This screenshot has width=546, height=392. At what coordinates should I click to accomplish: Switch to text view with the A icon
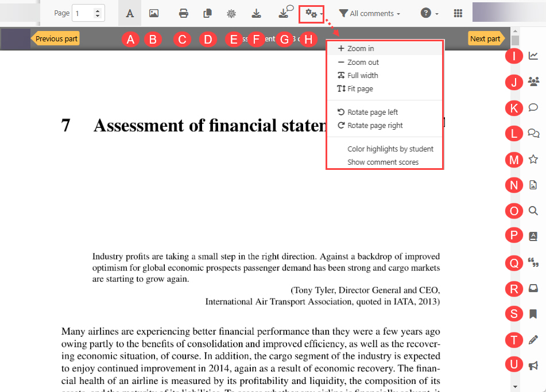coord(130,13)
